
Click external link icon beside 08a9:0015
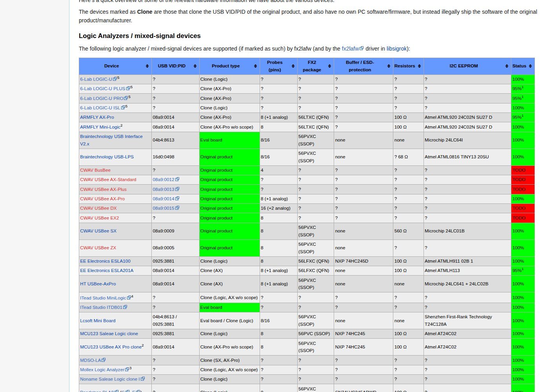point(177,208)
